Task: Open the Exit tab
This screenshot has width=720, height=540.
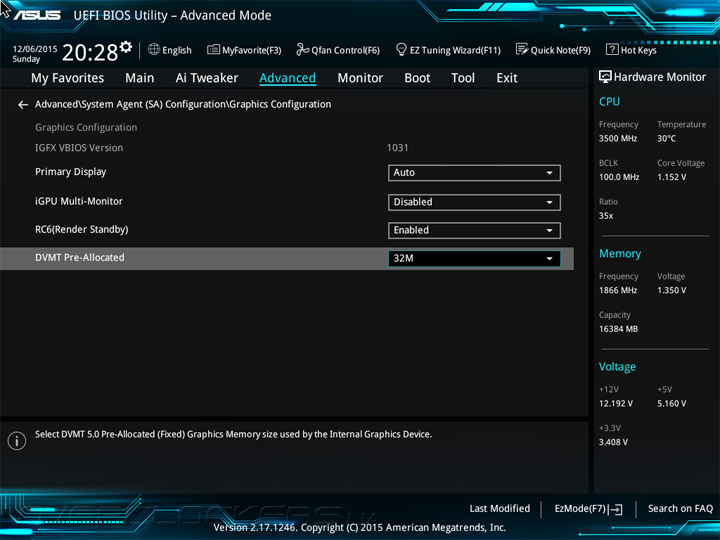Action: (x=507, y=78)
